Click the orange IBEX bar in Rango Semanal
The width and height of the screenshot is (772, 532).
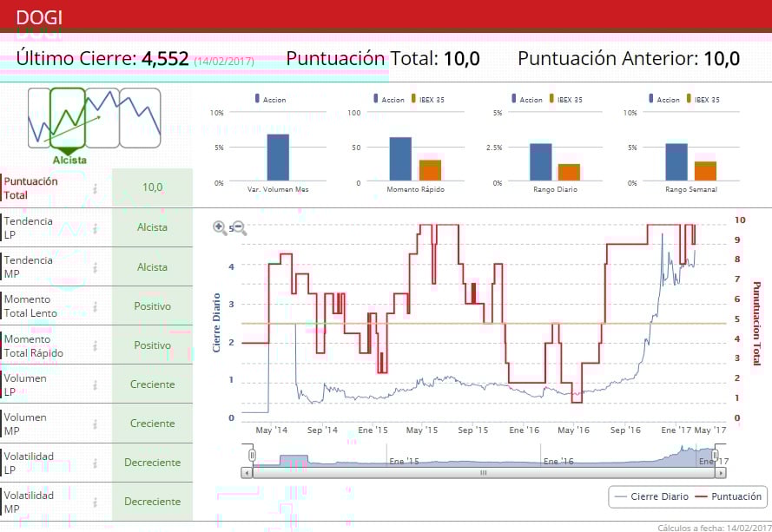705,171
